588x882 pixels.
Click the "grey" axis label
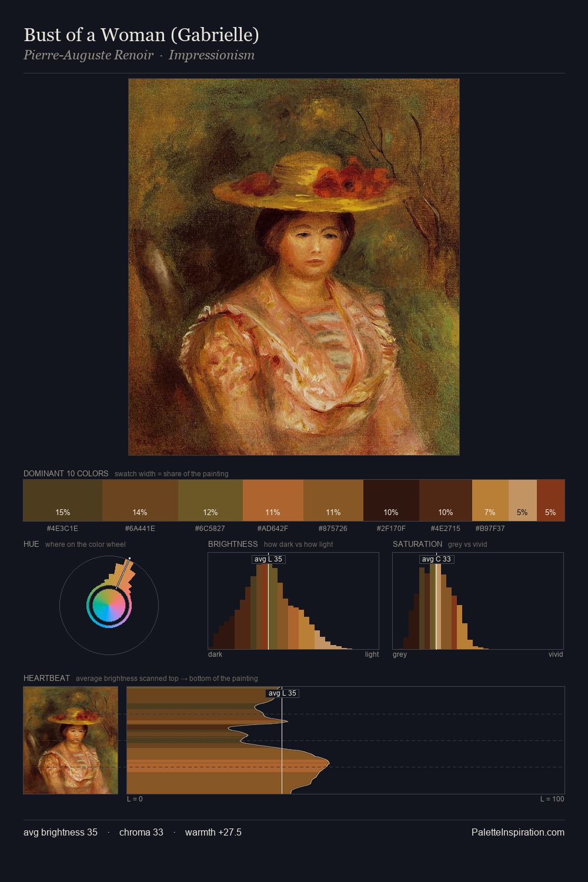point(400,654)
